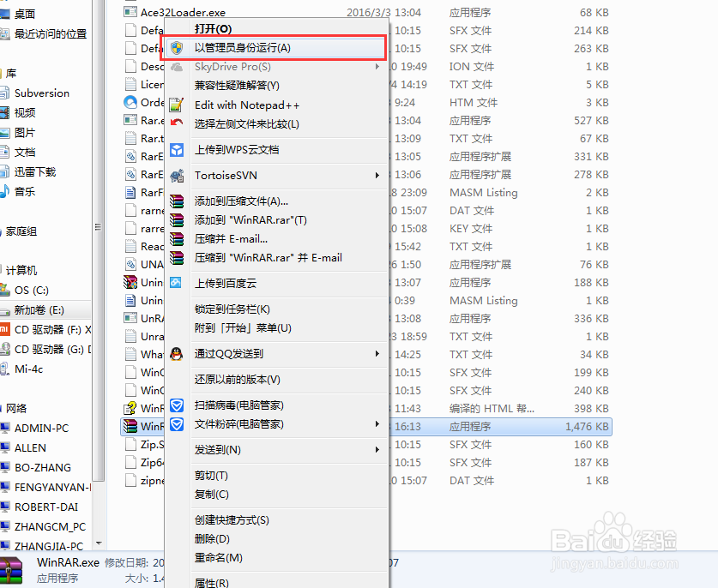Viewport: 718px width, 588px height.
Task: Choose 附到「开始」菜单(U)
Action: point(243,328)
